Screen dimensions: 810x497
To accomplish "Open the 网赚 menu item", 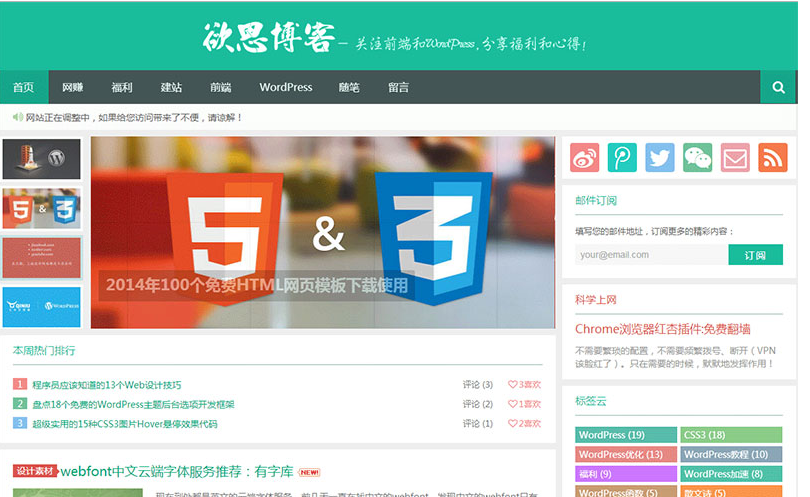I will pos(73,87).
